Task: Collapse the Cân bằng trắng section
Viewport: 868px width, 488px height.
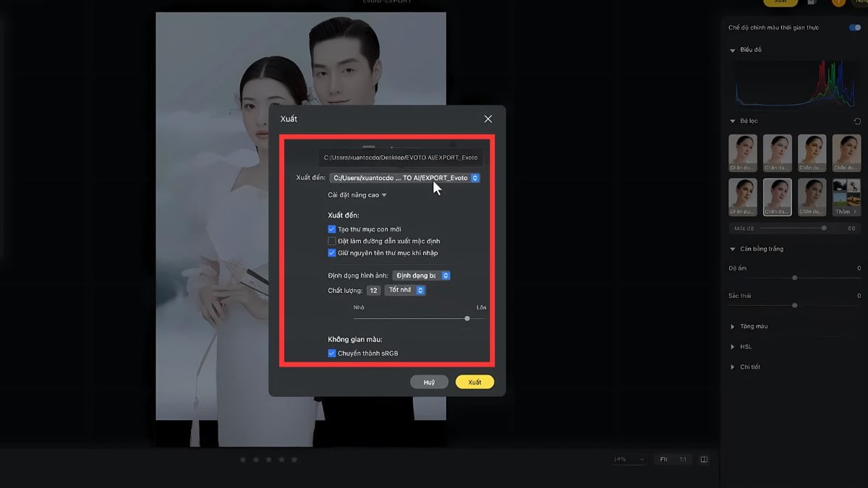Action: point(733,249)
